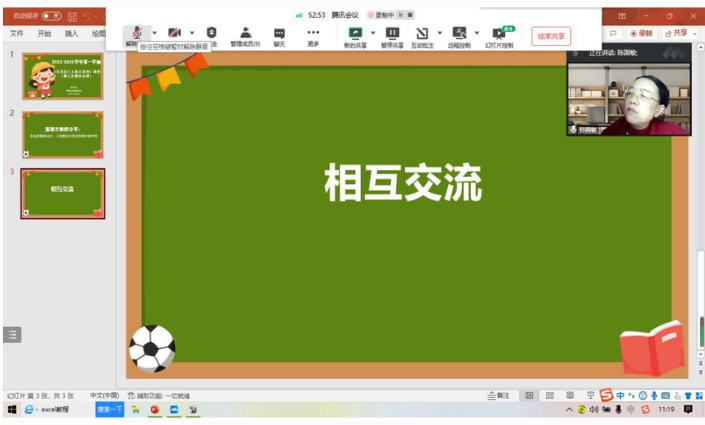Pause sharing with 暂停共享 icon
705x425 pixels.
[x=392, y=34]
